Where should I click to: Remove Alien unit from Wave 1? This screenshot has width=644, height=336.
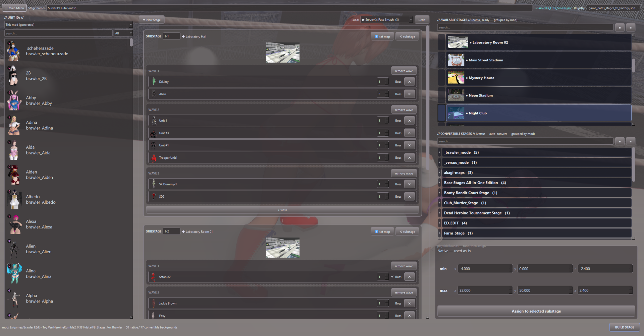click(409, 94)
